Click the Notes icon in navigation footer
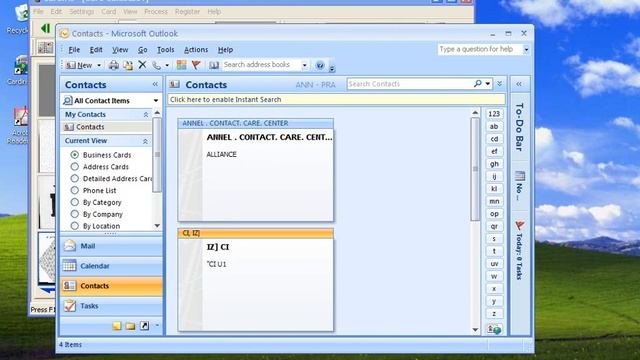 pos(117,326)
